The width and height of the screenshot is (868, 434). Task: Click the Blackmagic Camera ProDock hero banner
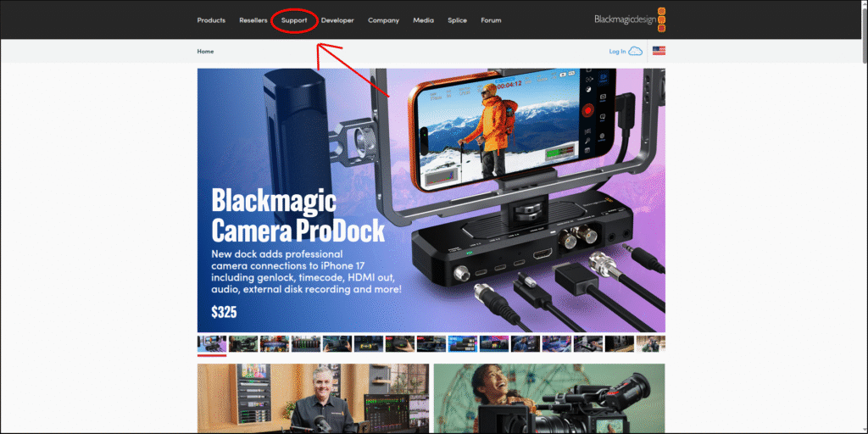[431, 200]
